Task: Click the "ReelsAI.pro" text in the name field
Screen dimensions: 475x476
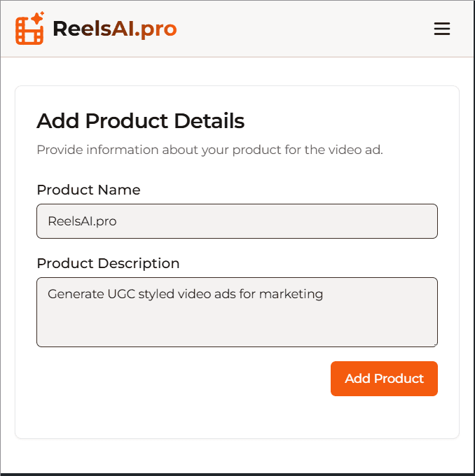Action: 82,221
